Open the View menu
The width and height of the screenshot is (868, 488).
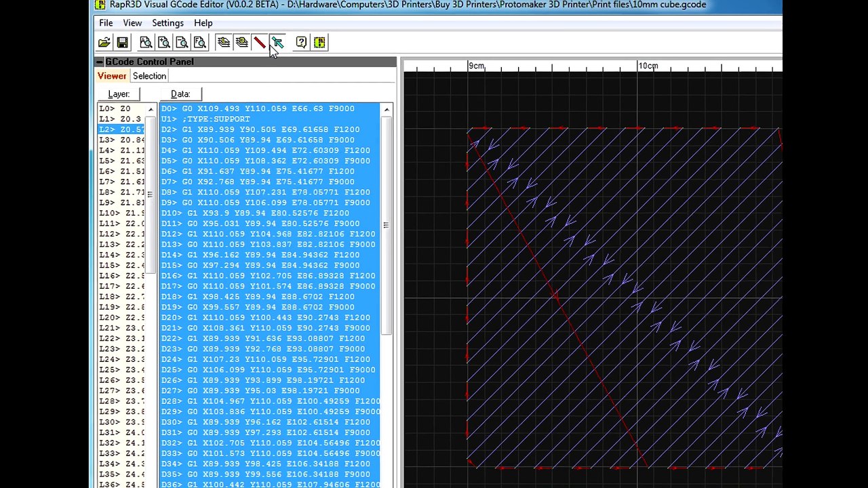[x=132, y=23]
